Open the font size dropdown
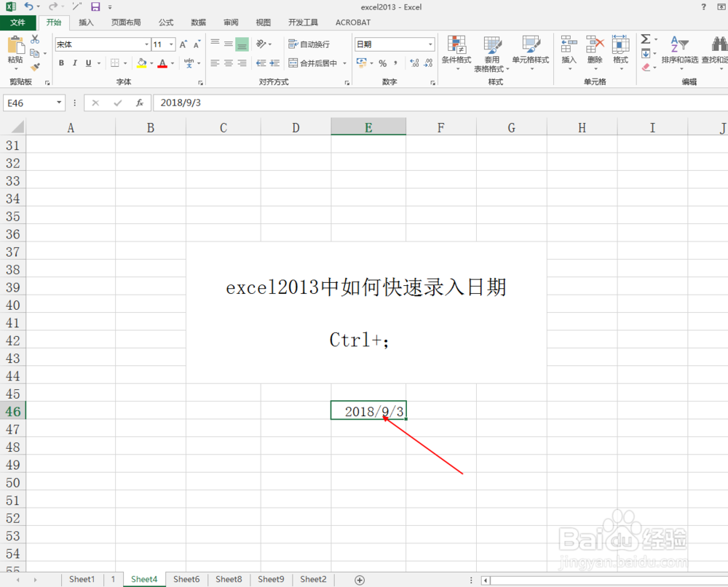 coord(171,44)
